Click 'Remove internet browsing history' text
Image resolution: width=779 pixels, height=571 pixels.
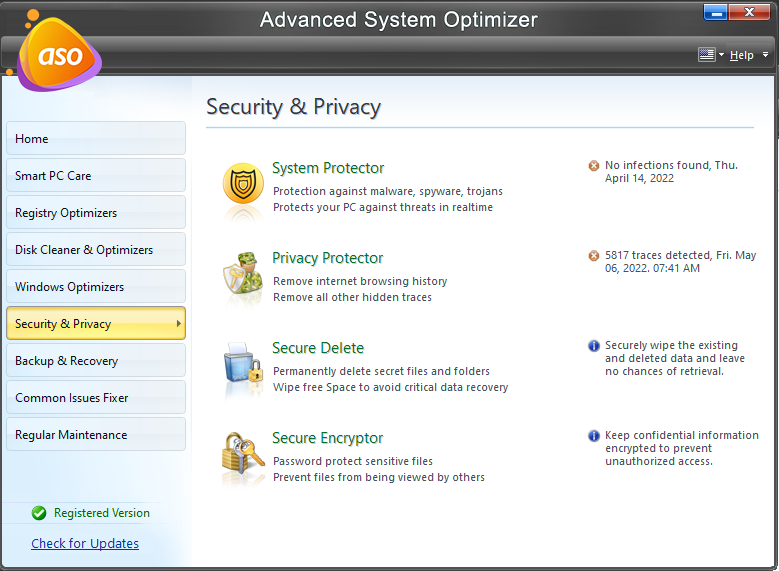(360, 281)
